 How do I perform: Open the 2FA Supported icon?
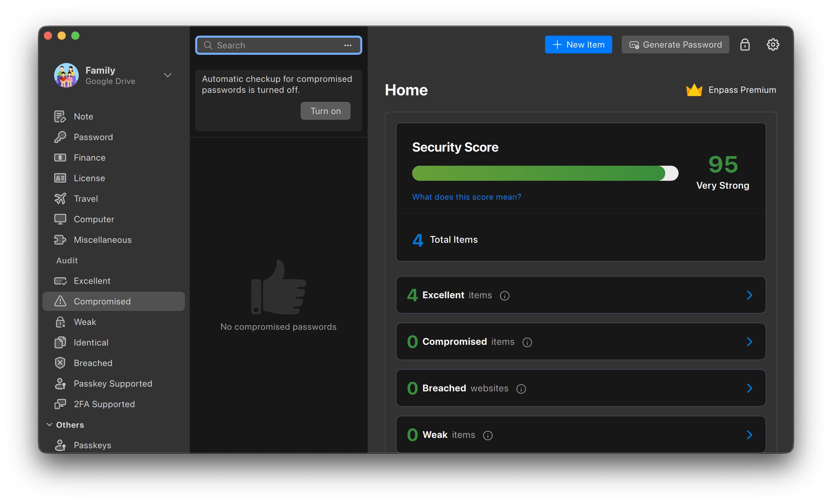click(60, 404)
